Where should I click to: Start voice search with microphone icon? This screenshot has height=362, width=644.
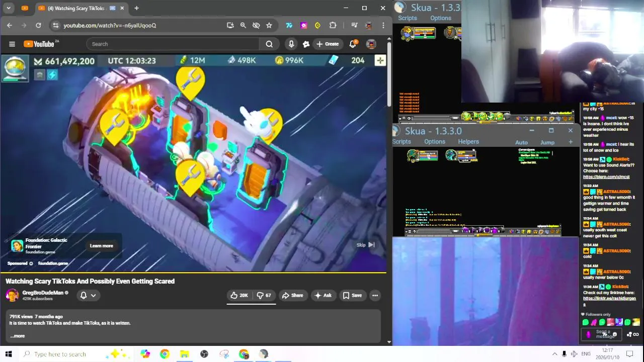pos(291,44)
